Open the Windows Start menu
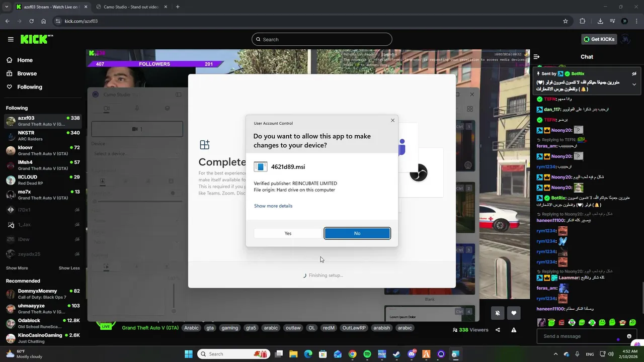Viewport: 644px width, 362px height. point(189,354)
